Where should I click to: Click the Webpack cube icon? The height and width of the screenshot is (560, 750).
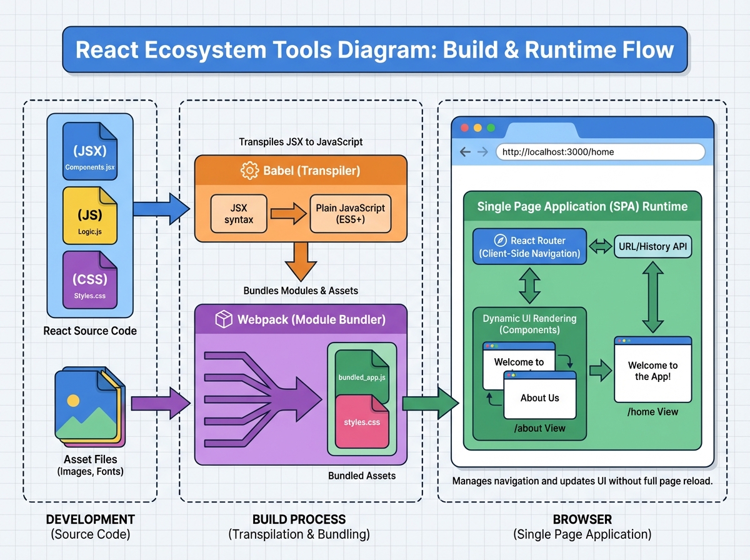coord(224,319)
